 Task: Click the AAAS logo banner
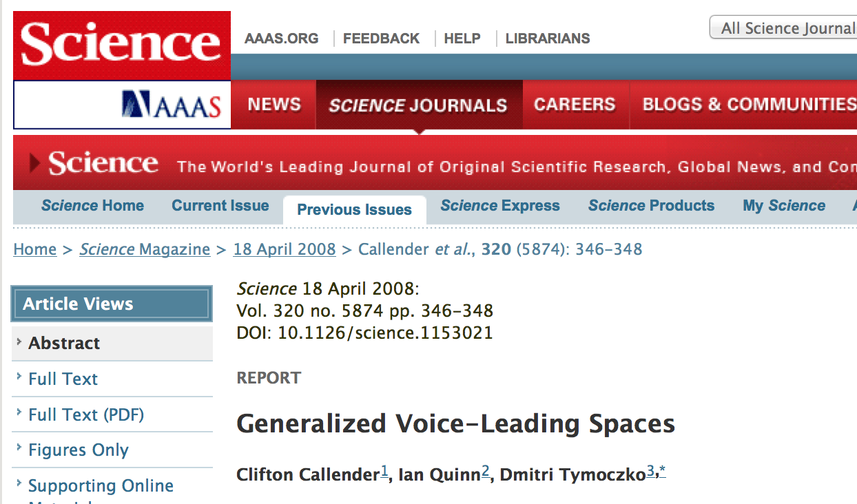point(172,105)
